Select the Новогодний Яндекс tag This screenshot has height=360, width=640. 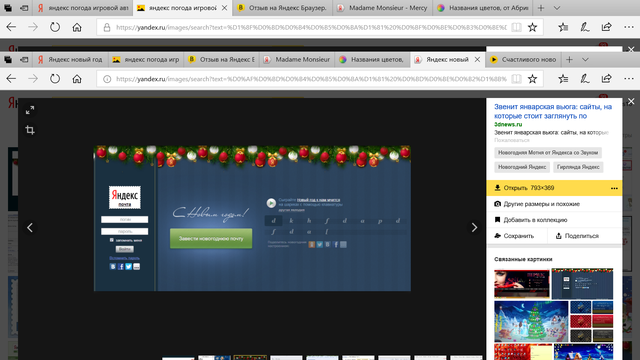[x=522, y=167]
